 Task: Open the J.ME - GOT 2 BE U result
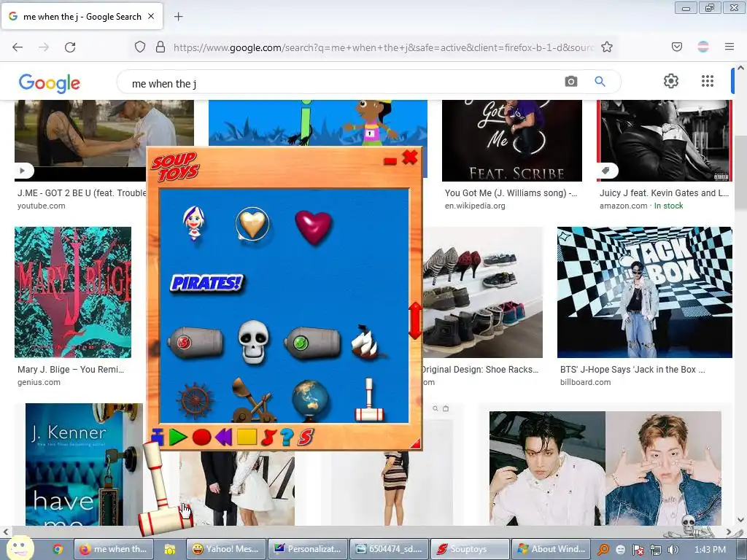[82, 192]
